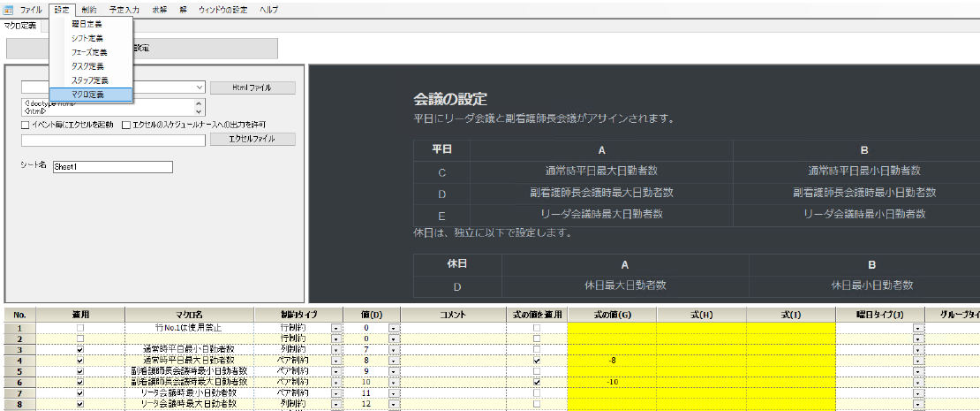
Task: Choose 曜日定義 from the settings menu
Action: pyautogui.click(x=91, y=25)
